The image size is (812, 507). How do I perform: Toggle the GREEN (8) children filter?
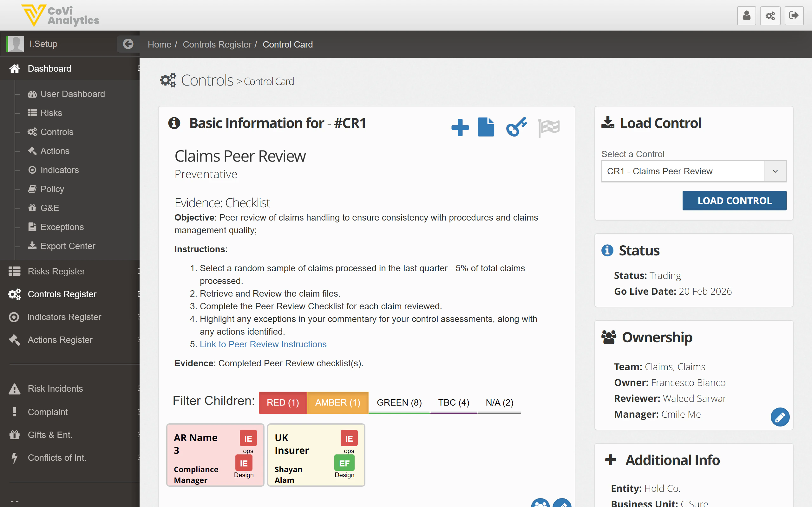(399, 402)
